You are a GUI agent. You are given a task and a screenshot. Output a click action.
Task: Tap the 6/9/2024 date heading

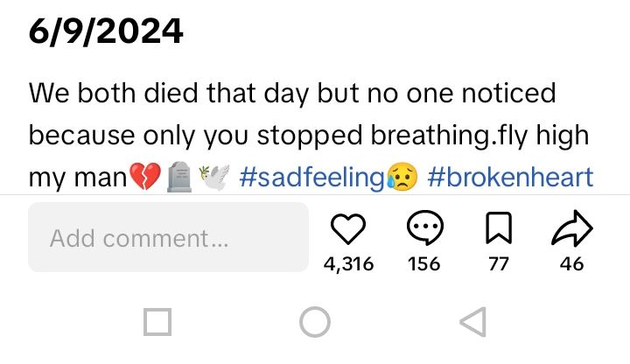click(x=106, y=33)
